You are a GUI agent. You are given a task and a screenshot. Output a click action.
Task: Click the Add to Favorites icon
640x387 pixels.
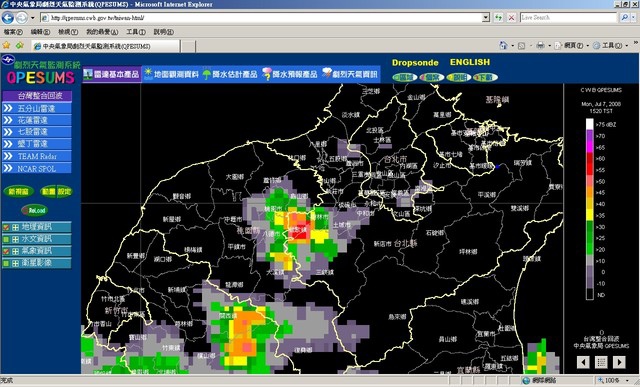tap(19, 45)
